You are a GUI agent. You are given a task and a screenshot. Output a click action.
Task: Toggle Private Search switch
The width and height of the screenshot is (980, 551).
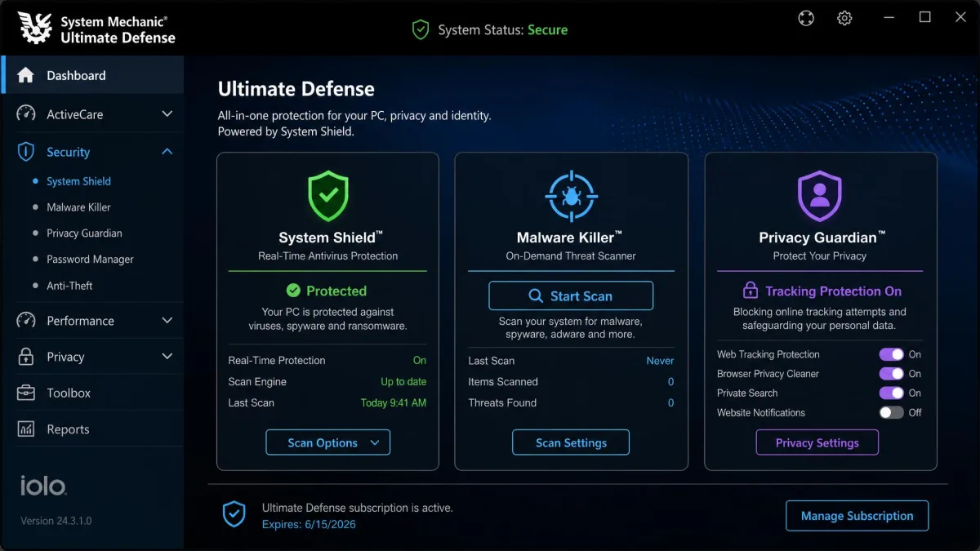(891, 393)
